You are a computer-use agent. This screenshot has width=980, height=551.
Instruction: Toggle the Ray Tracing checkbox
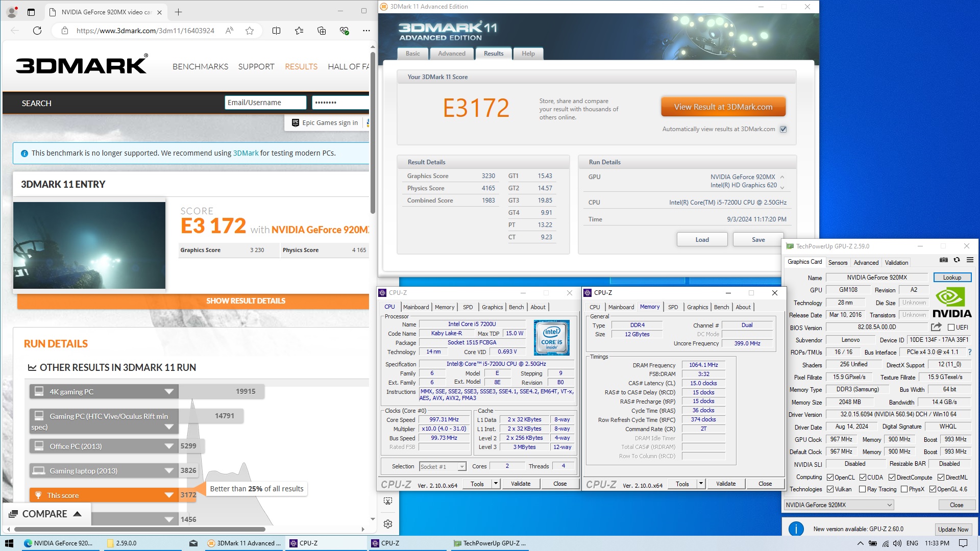(x=863, y=489)
